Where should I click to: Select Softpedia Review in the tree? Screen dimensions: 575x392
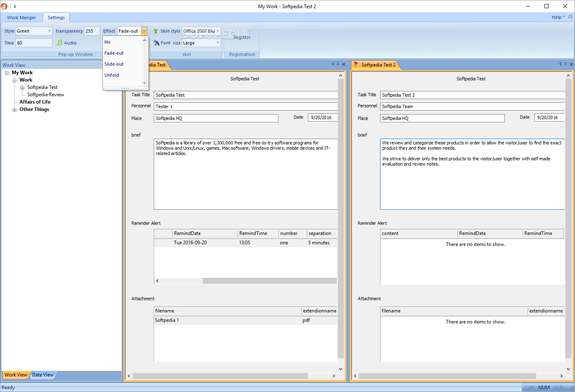(x=46, y=95)
